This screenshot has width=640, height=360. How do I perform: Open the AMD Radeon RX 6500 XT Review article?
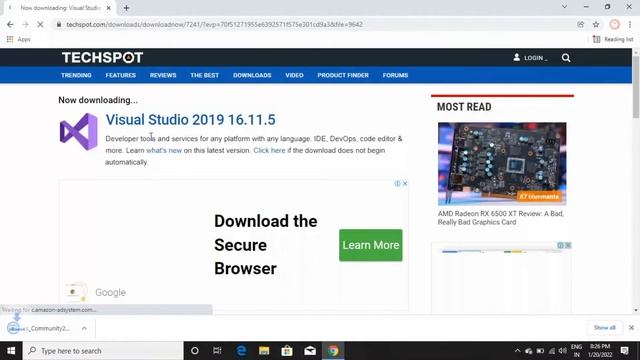pos(501,218)
